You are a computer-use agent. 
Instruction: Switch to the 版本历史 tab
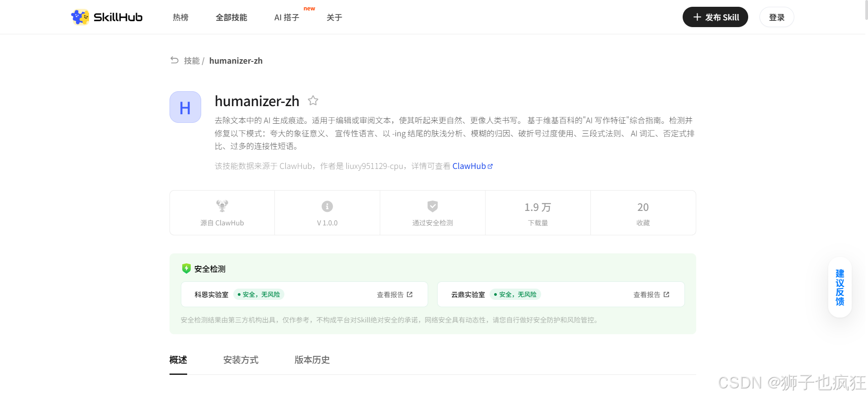click(x=312, y=360)
